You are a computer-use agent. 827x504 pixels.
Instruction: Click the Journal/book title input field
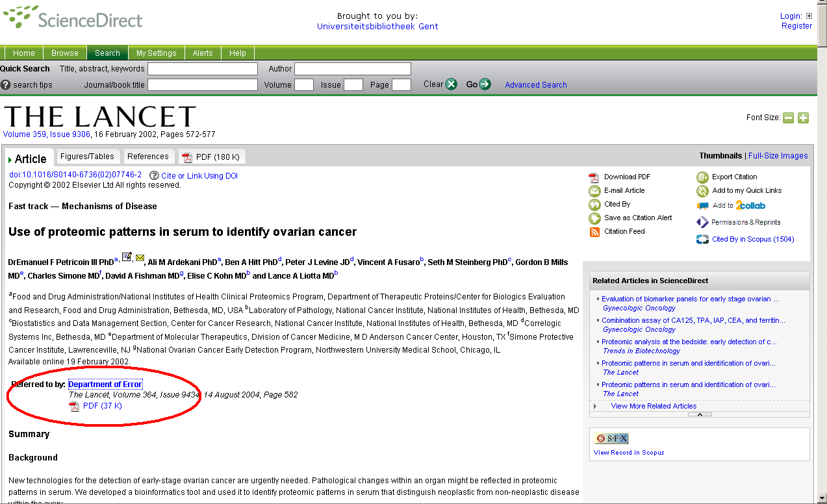(203, 84)
